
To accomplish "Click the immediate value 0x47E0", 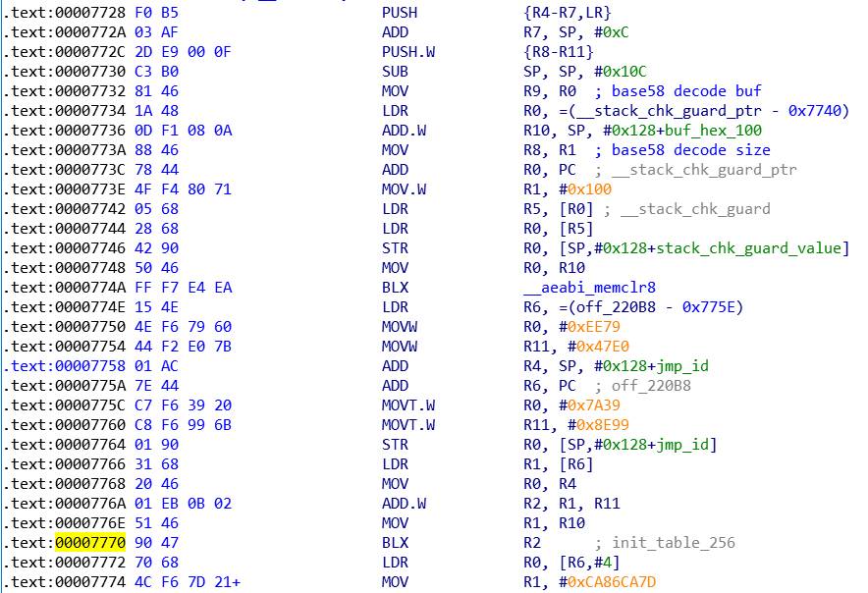I will [603, 347].
